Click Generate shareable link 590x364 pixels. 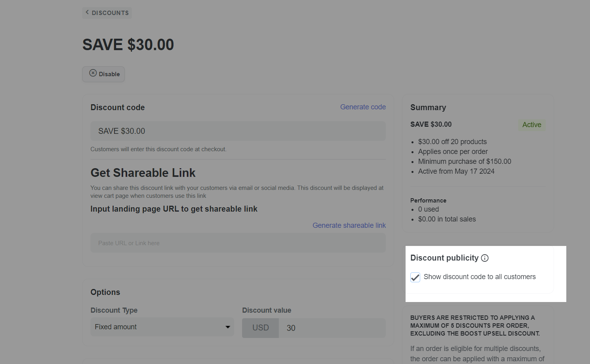[x=349, y=225]
